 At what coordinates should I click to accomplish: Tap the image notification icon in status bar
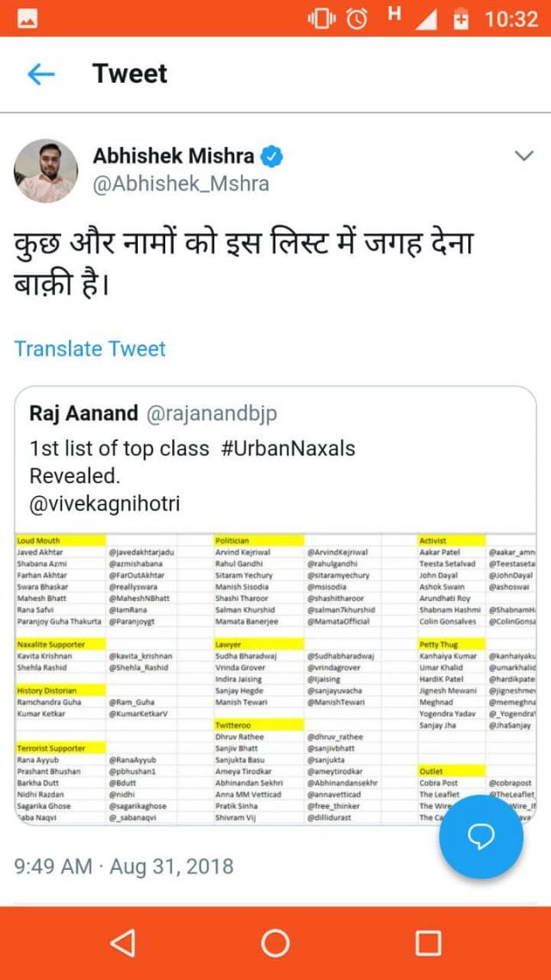(x=27, y=18)
